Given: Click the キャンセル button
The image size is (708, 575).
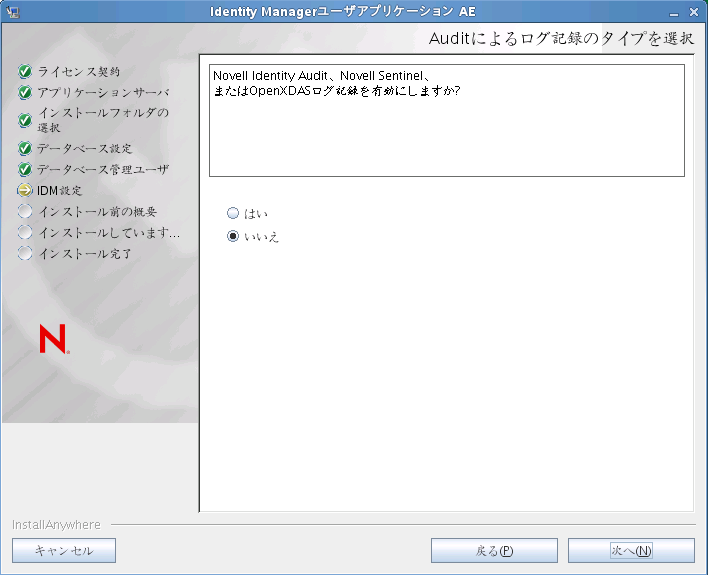Looking at the screenshot, I should [64, 550].
